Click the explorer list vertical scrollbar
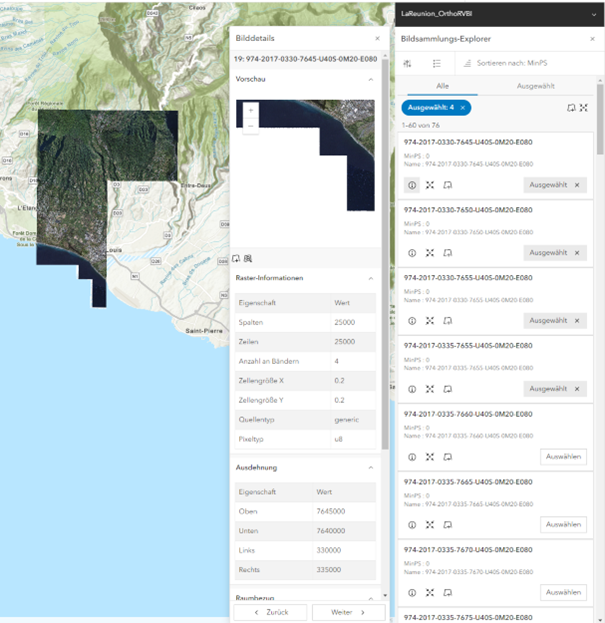The image size is (605, 623). [600, 119]
